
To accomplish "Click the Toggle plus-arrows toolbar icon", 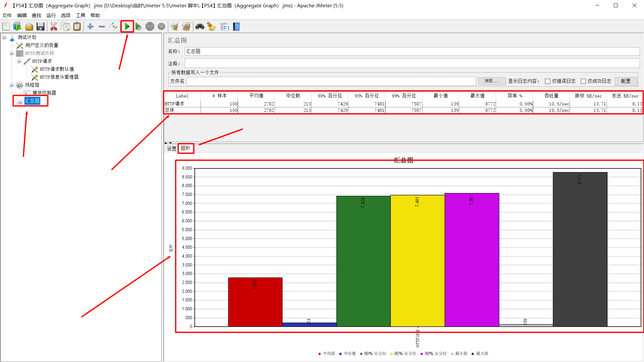I will click(113, 27).
